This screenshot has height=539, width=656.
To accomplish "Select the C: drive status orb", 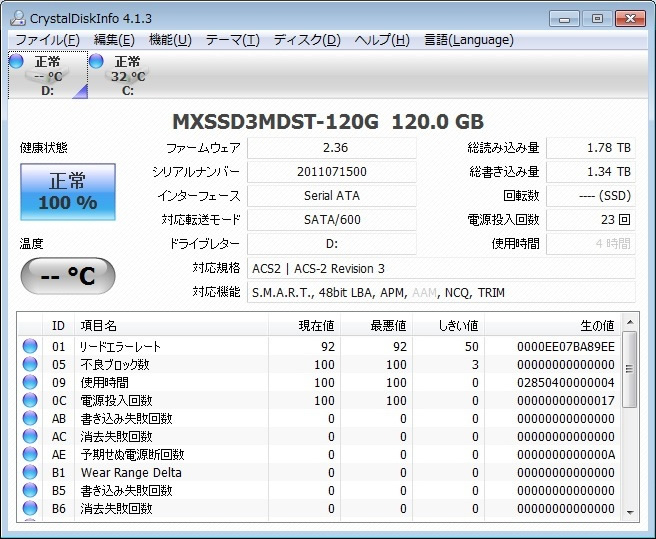I will pyautogui.click(x=96, y=62).
